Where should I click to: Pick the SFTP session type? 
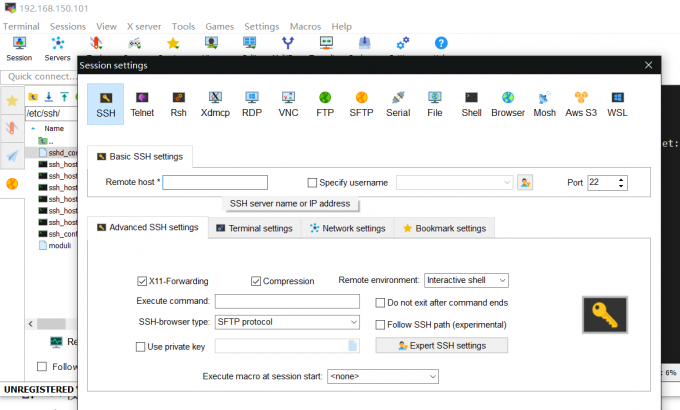(361, 104)
